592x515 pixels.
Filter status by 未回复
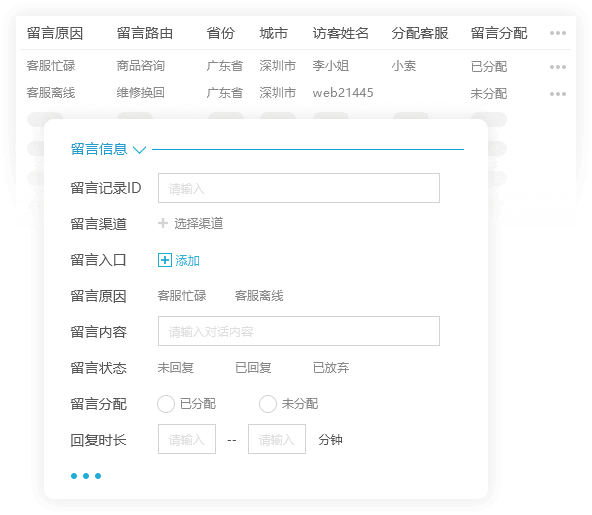click(x=176, y=367)
